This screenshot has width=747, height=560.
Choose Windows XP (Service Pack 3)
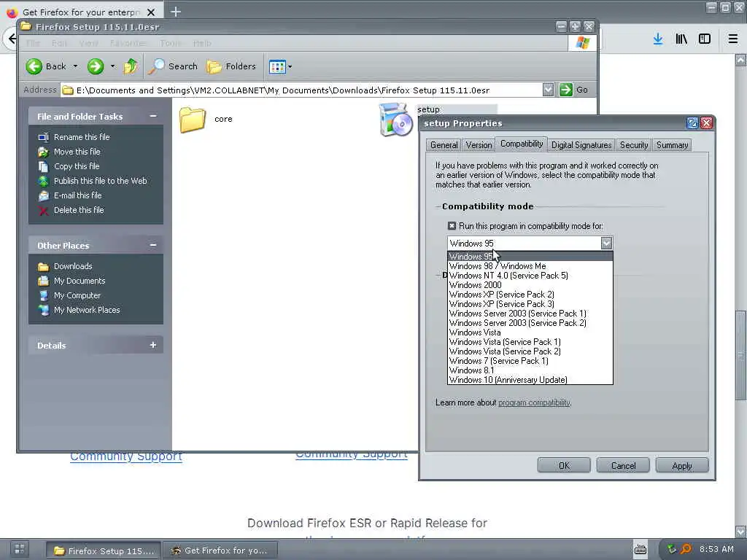point(530,304)
